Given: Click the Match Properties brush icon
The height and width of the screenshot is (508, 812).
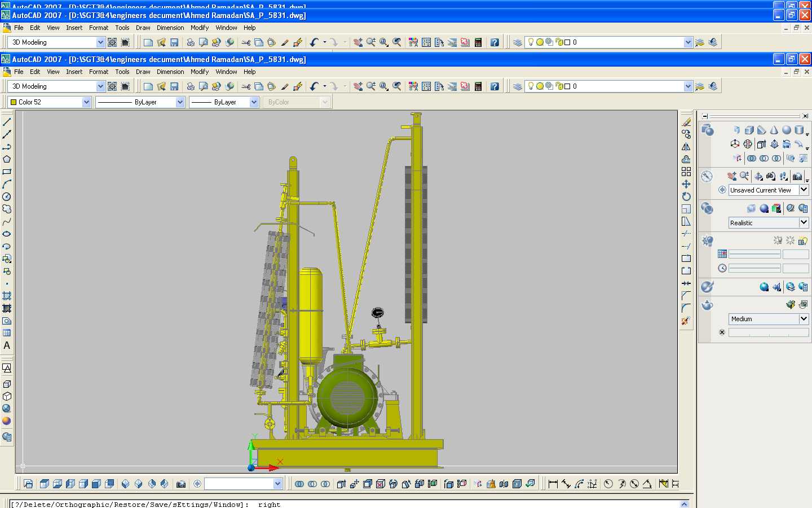Looking at the screenshot, I should click(x=284, y=86).
